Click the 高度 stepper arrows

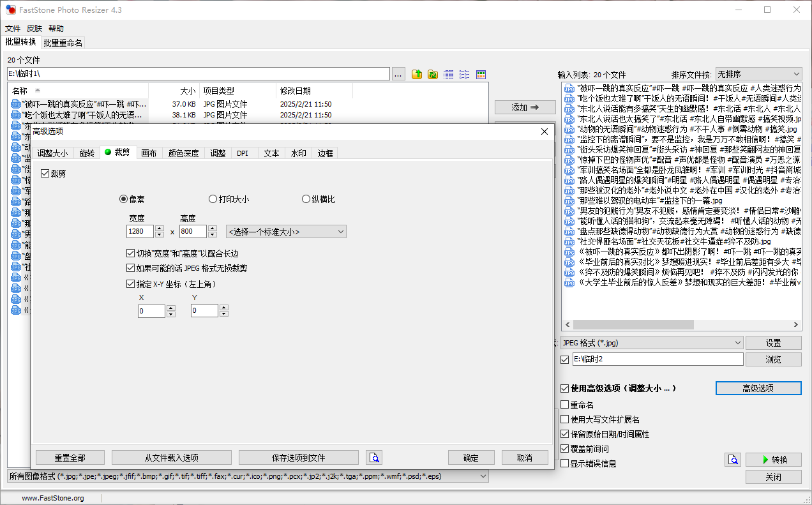(x=212, y=231)
